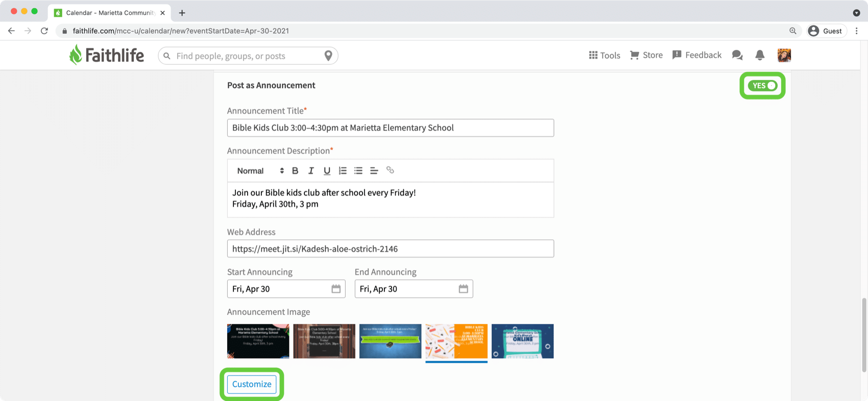Insert a bulleted list in description
This screenshot has width=868, height=401.
pos(358,171)
